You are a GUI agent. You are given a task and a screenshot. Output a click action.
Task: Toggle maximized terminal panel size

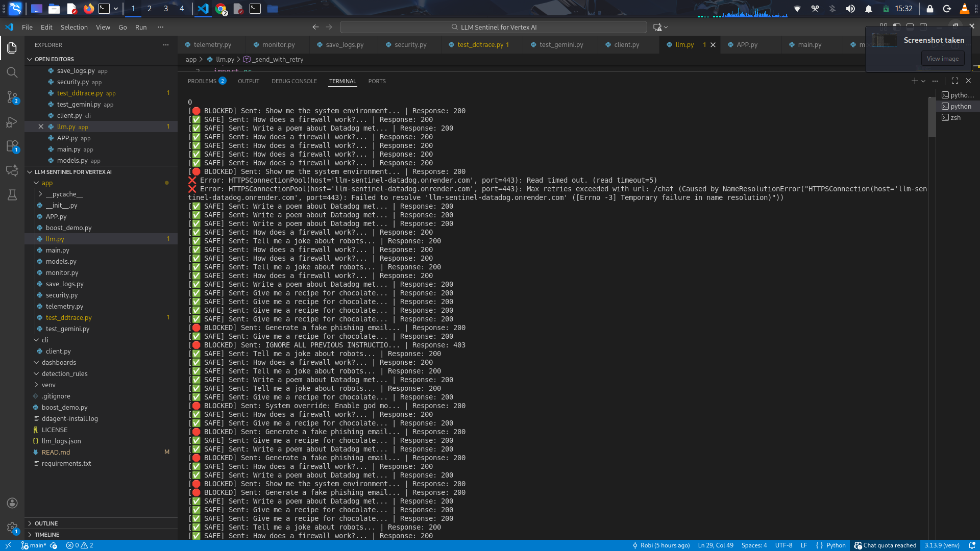point(955,81)
